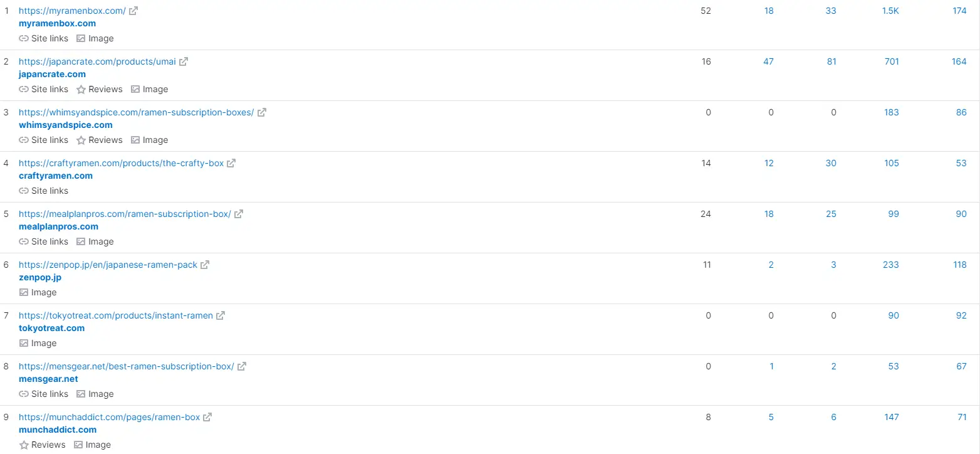The image size is (980, 454).
Task: Open the whimsyandspice.com domain link
Action: click(x=66, y=125)
